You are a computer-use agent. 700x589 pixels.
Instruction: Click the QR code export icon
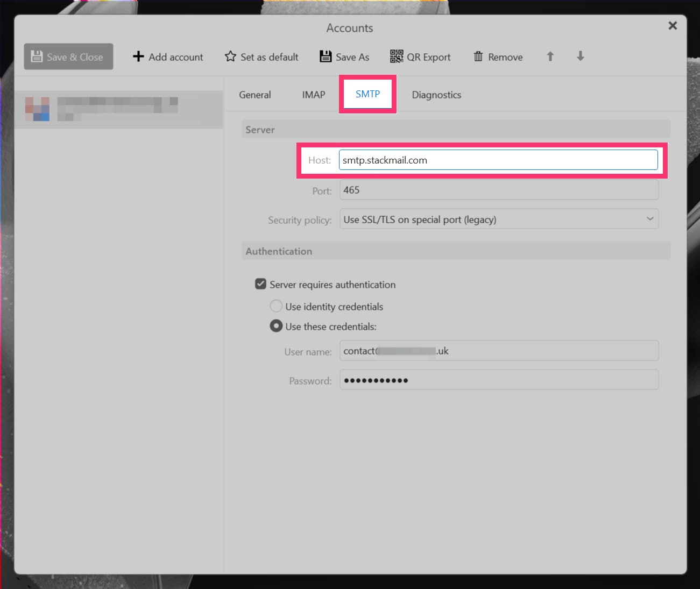click(397, 56)
